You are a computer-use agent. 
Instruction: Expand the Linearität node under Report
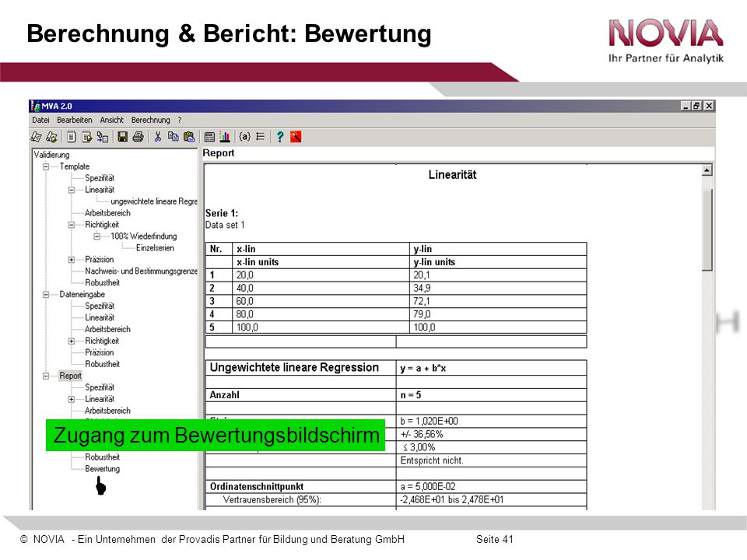pyautogui.click(x=72, y=400)
